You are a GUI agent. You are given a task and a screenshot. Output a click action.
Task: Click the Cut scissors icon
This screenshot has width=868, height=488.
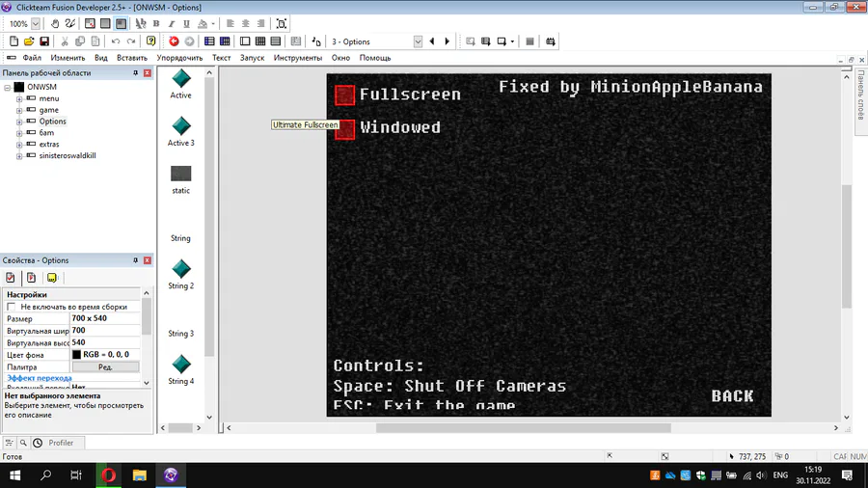65,41
